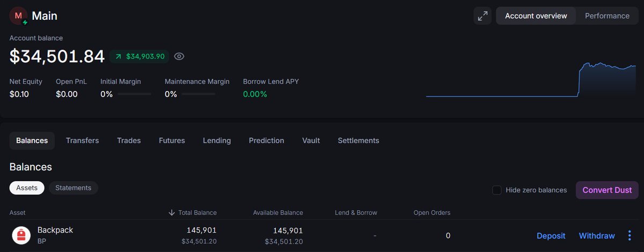Open the three-dot menu for Backpack

[x=630, y=236]
